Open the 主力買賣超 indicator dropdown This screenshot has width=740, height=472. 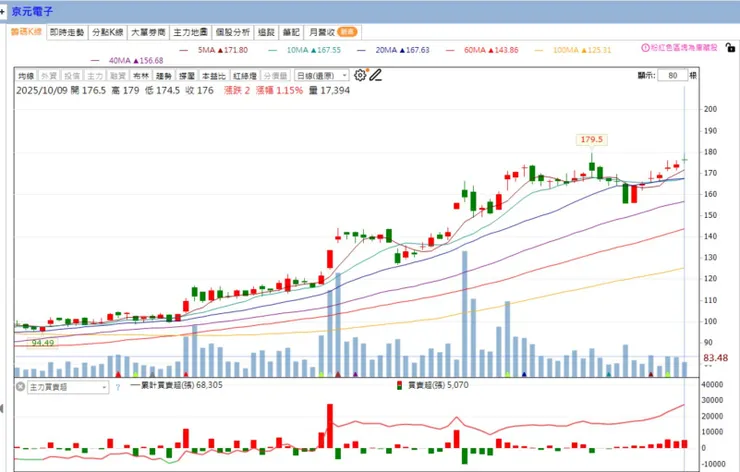[68, 387]
